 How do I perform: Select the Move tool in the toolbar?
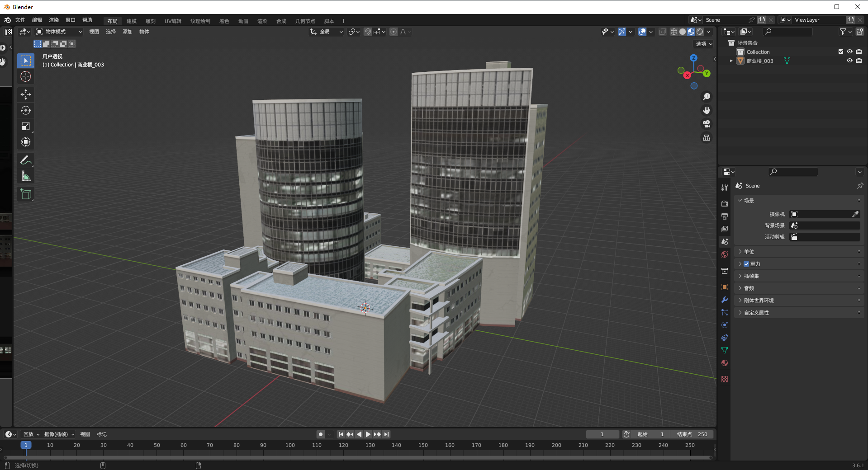[26, 94]
